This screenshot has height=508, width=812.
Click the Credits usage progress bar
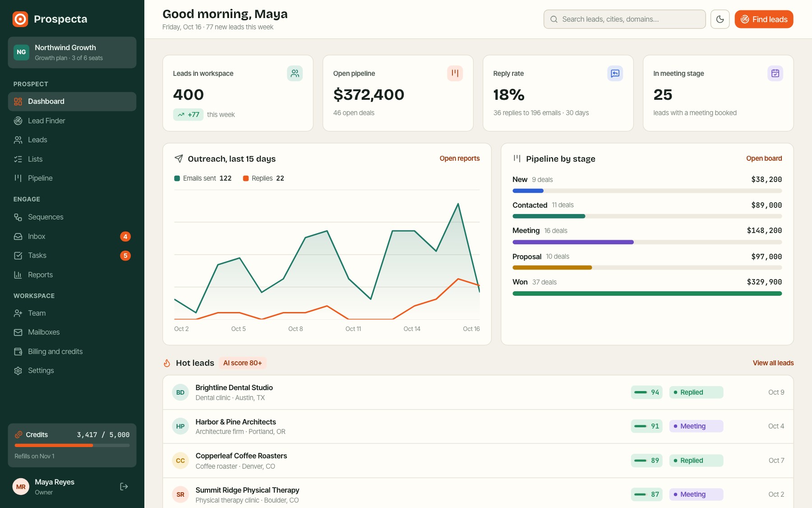(72, 445)
